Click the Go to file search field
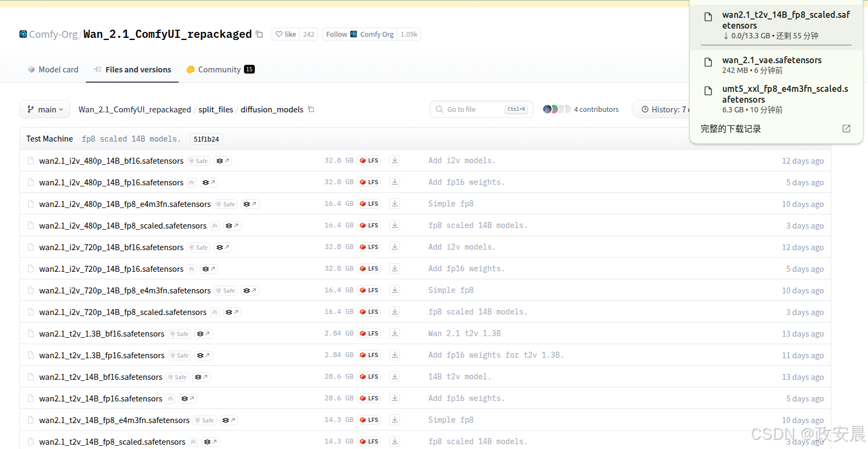This screenshot has height=449, width=868. [482, 109]
